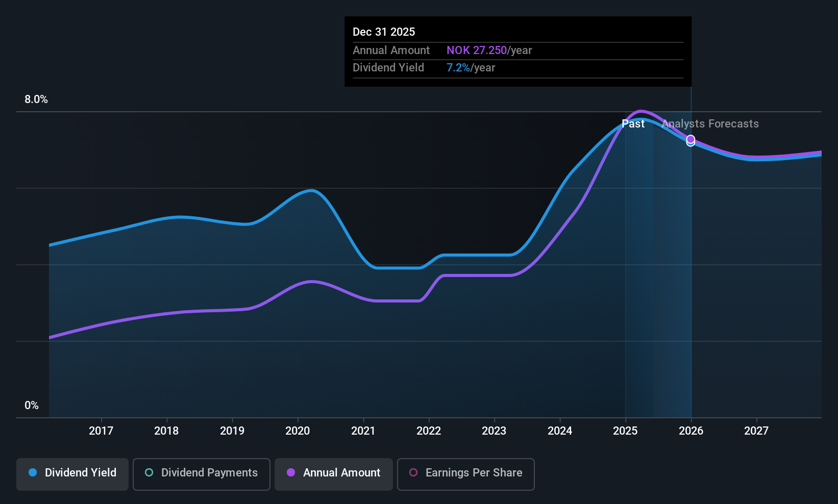This screenshot has width=838, height=504.
Task: Click the 7.2%/year tooltip value
Action: pyautogui.click(x=471, y=68)
